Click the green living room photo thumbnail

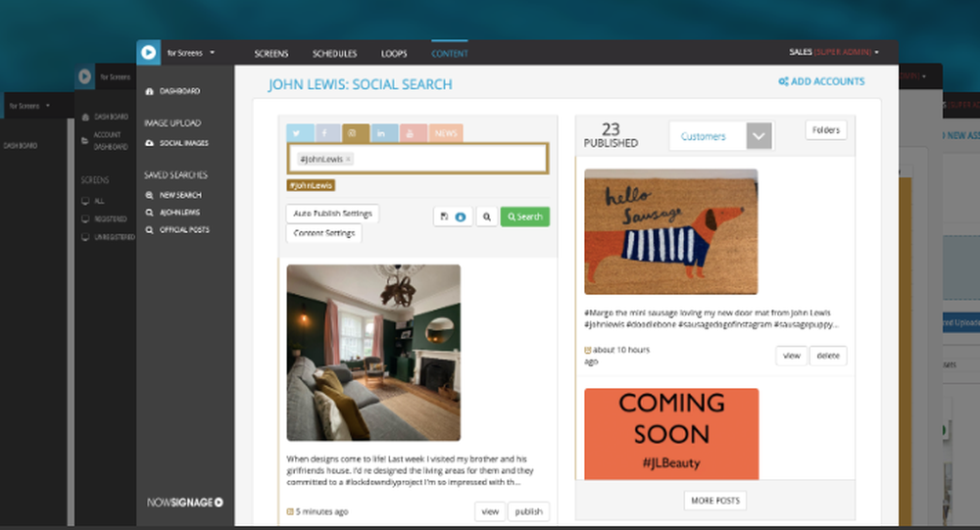point(373,353)
